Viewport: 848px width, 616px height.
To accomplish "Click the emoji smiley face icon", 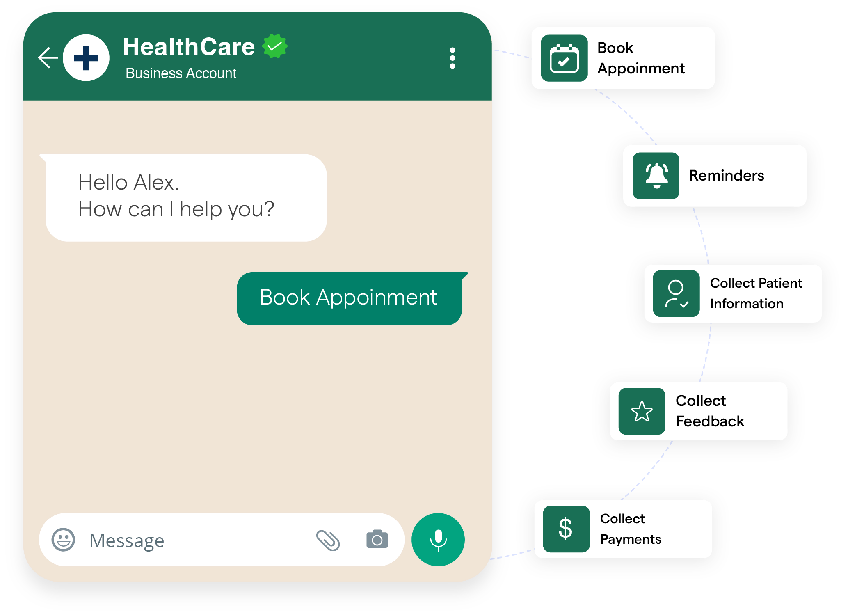I will 66,540.
